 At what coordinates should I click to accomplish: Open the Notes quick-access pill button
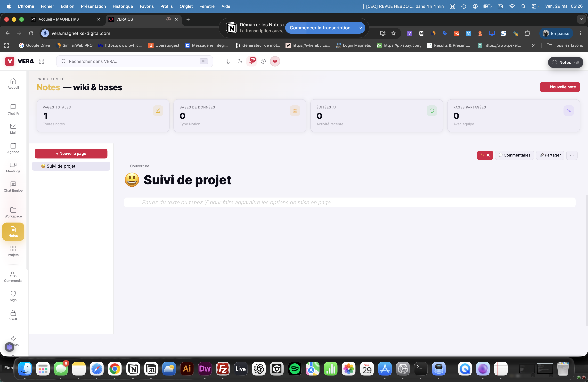click(565, 63)
